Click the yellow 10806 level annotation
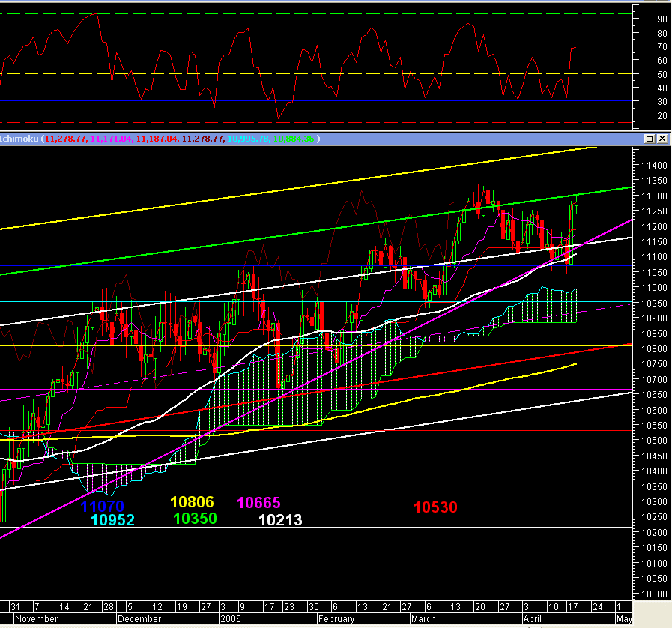The image size is (672, 628). [192, 502]
